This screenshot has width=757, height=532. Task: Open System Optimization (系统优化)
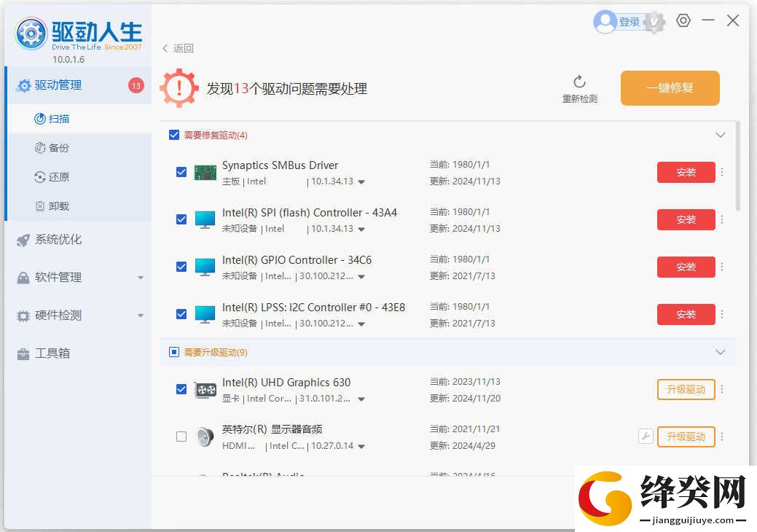[49, 240]
